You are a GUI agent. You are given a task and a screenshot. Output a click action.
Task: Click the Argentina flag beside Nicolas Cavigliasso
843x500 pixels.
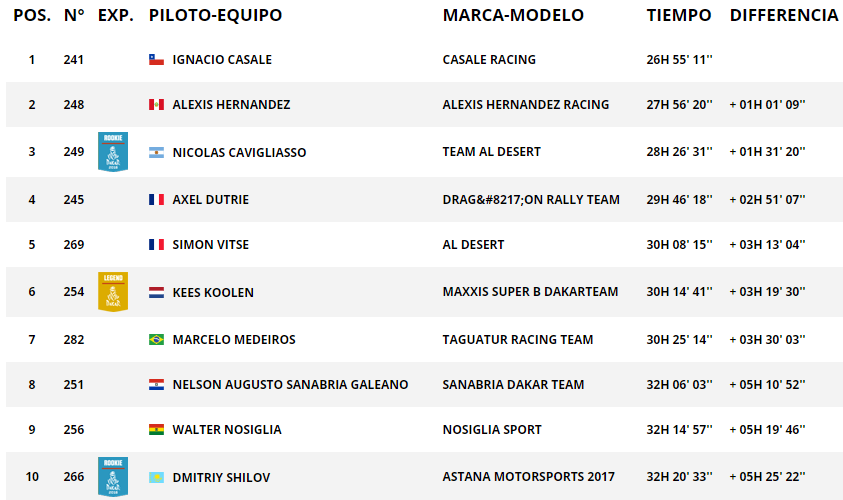point(156,153)
